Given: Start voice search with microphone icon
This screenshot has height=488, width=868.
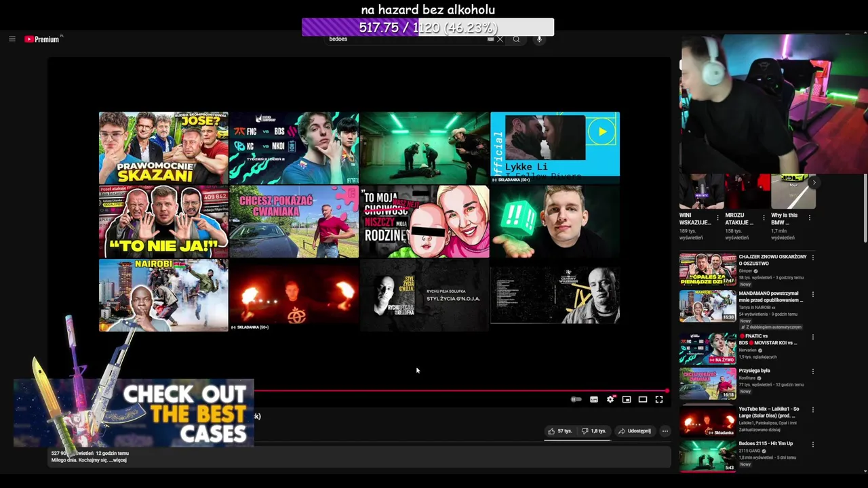Looking at the screenshot, I should pos(539,39).
